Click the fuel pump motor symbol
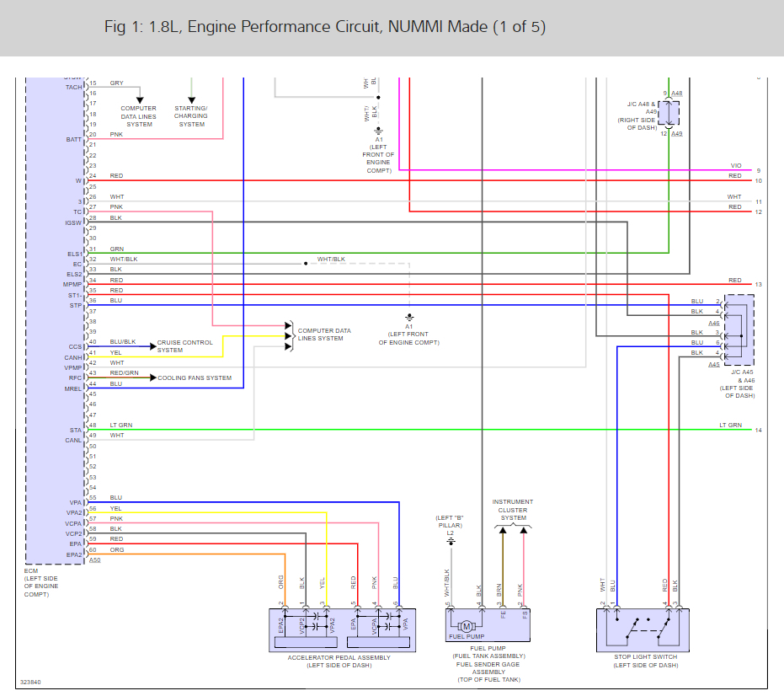 467,626
